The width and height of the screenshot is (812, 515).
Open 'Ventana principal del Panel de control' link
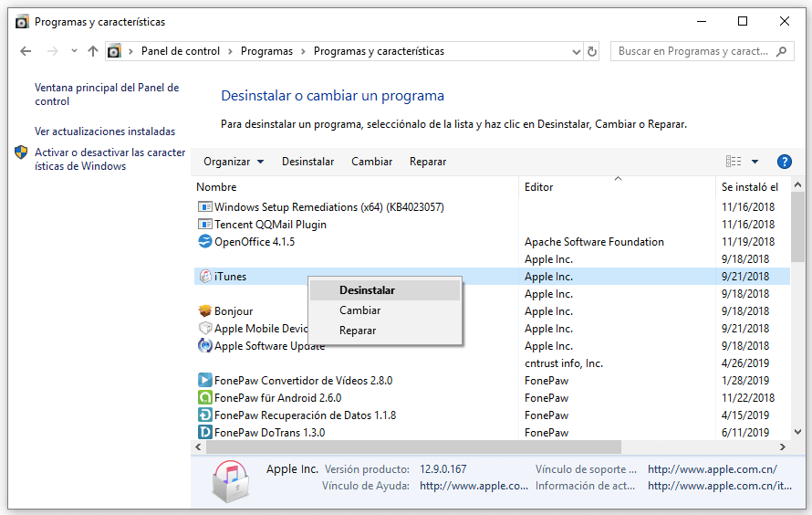[107, 94]
